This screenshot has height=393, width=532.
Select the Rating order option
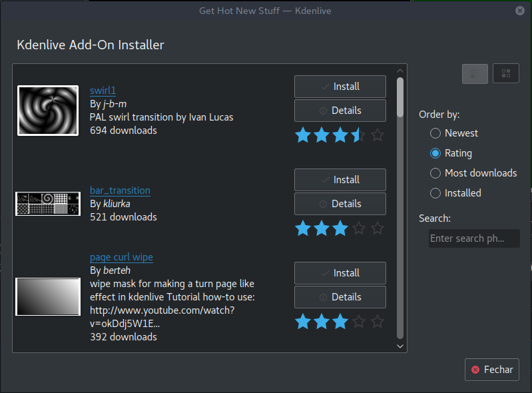[x=435, y=153]
